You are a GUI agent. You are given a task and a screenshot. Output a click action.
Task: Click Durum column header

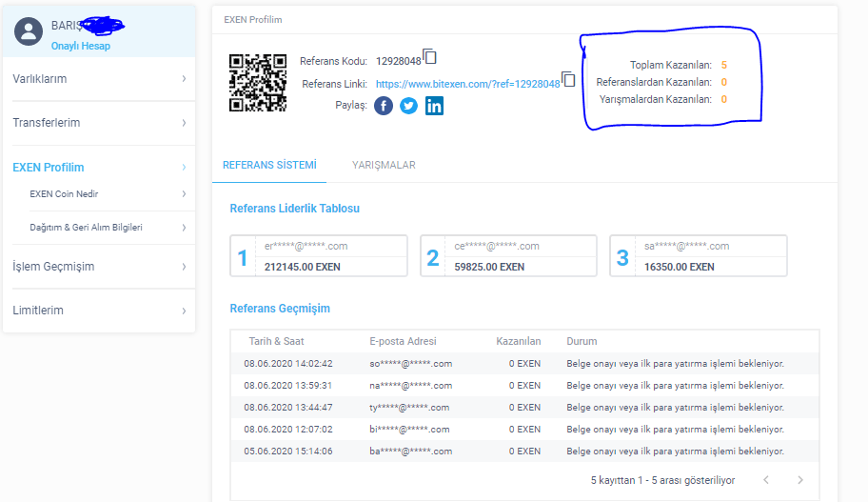582,341
